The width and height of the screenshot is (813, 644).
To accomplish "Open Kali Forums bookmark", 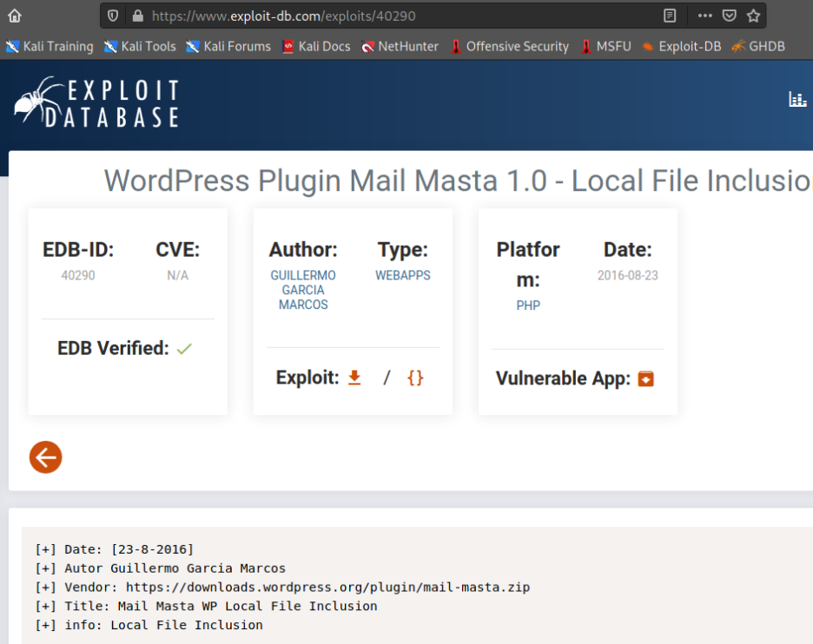I will 228,47.
